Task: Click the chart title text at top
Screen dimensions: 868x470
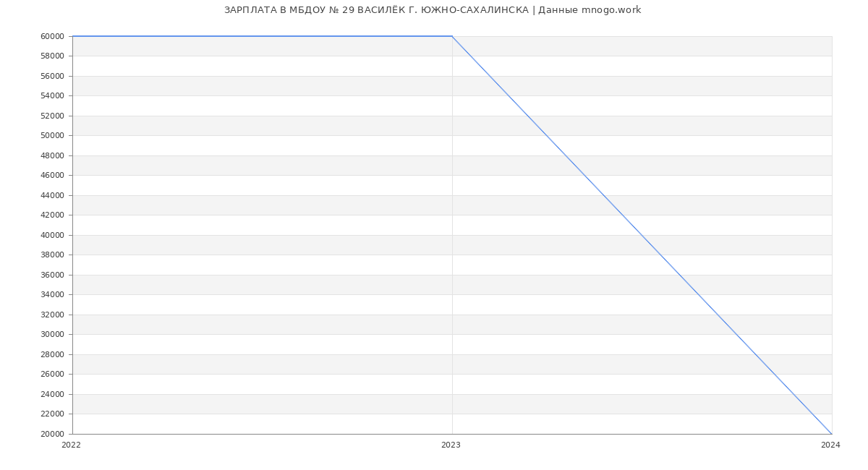Action: pos(433,10)
